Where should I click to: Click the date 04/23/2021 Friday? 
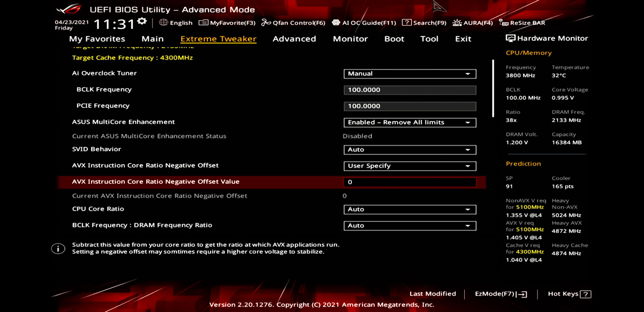(72, 25)
